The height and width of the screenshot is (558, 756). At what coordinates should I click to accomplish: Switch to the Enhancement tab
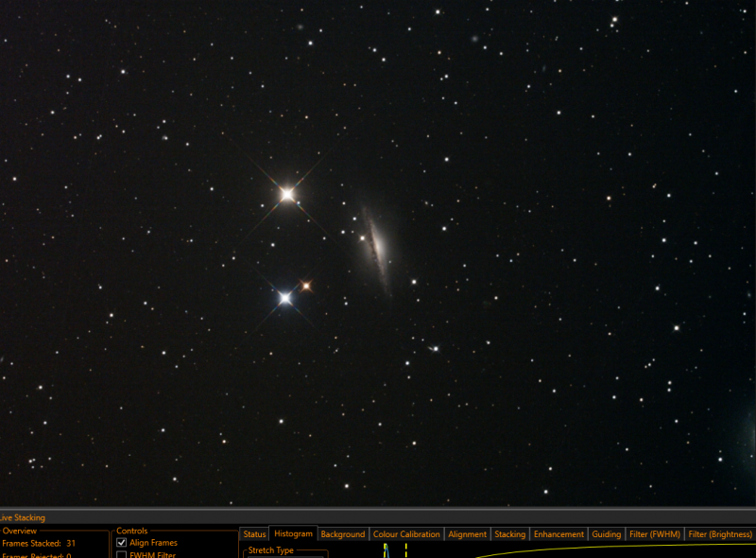[558, 534]
